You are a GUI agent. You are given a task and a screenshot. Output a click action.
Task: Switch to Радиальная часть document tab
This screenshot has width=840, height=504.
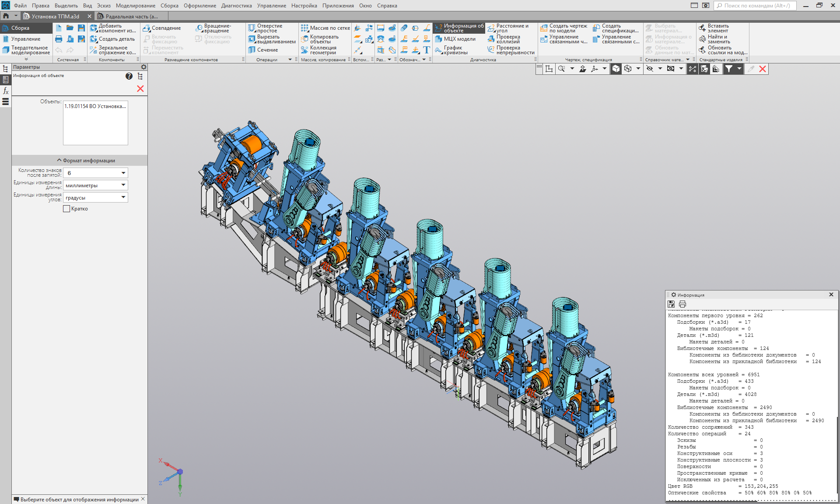(x=131, y=16)
